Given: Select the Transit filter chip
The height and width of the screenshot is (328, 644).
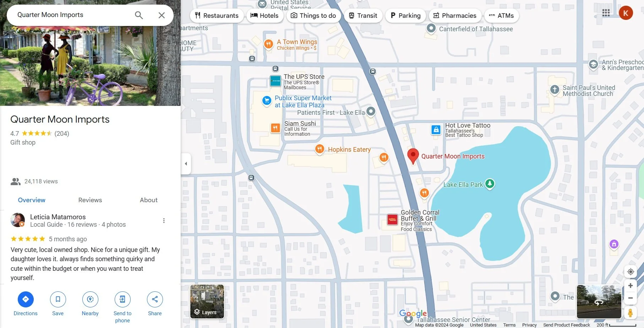Looking at the screenshot, I should (x=363, y=16).
